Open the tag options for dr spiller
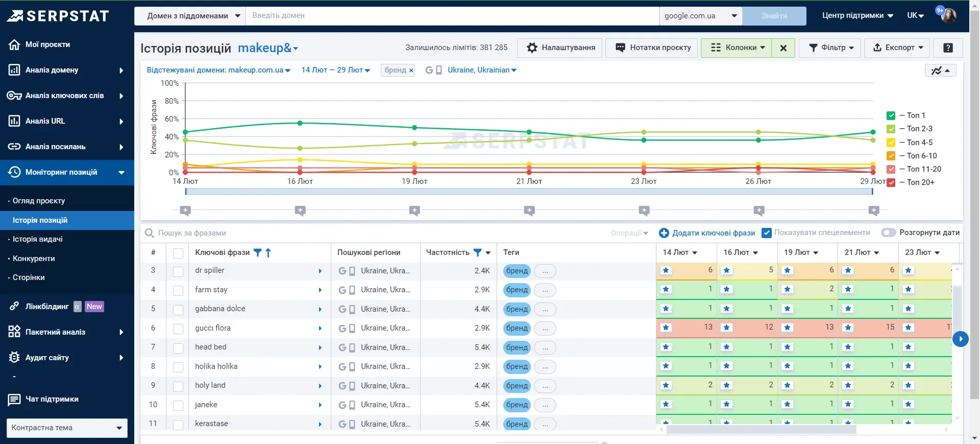 click(x=545, y=271)
